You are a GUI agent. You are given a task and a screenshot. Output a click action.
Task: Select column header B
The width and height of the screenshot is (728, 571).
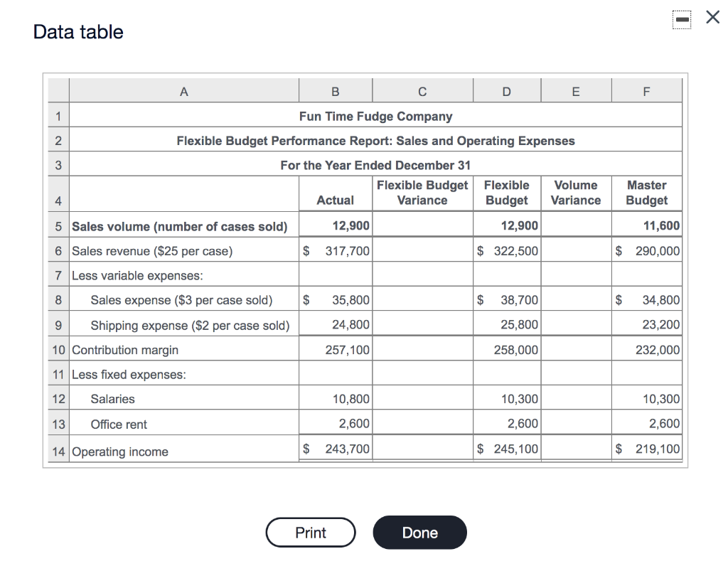click(335, 90)
